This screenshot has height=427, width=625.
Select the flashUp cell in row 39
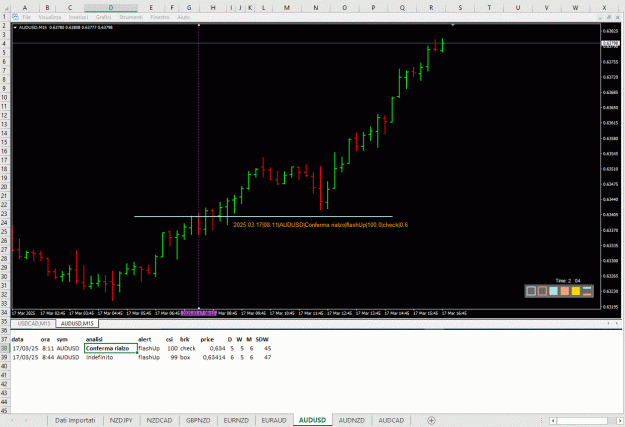click(149, 357)
